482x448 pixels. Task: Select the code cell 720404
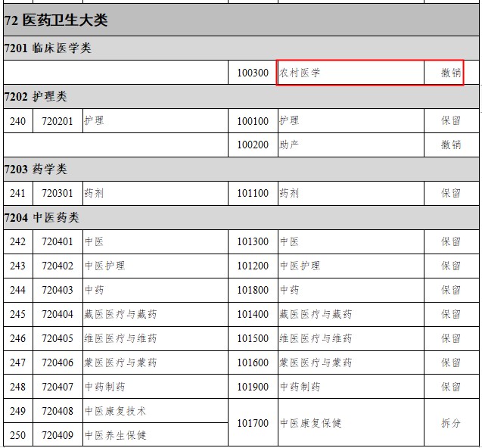point(58,315)
